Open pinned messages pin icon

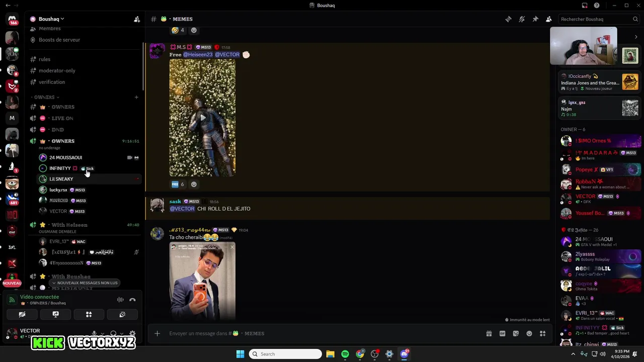[x=535, y=19]
